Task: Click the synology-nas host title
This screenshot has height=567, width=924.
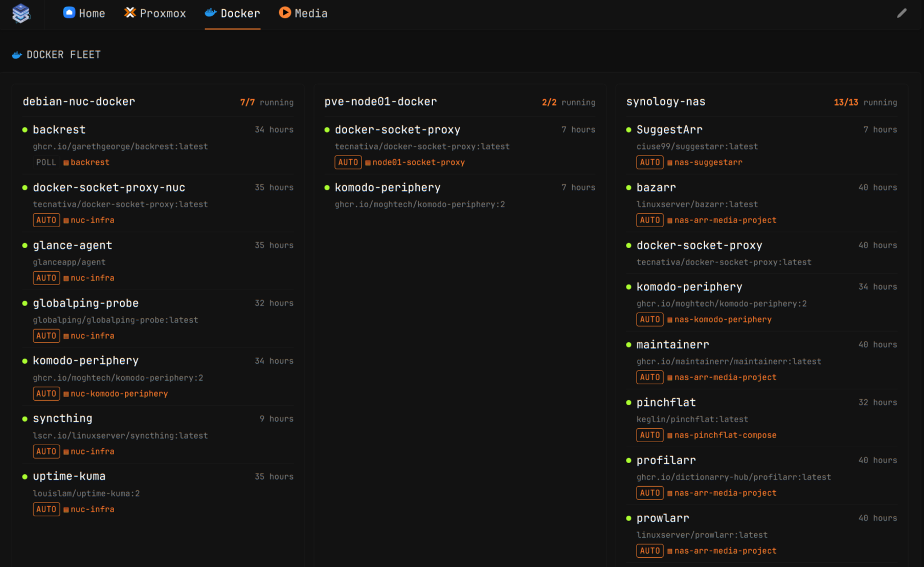Action: pyautogui.click(x=666, y=101)
